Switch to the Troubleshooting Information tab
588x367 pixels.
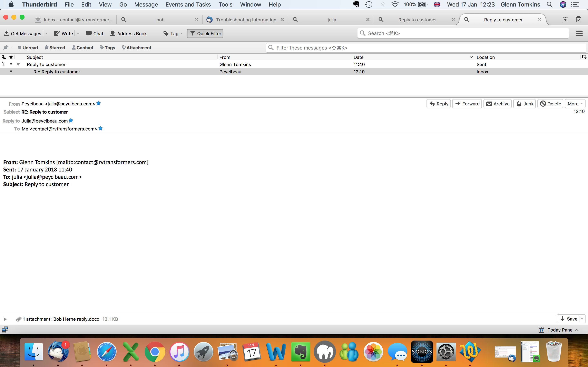(x=245, y=20)
